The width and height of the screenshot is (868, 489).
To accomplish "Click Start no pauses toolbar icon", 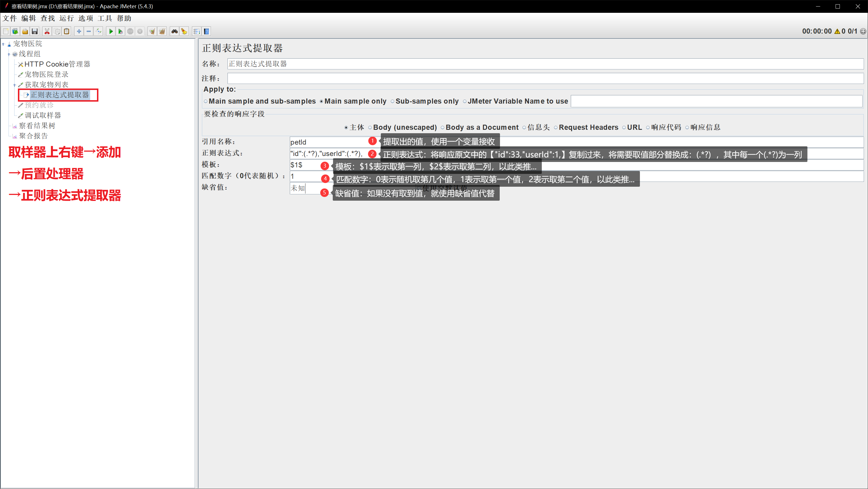I will click(120, 31).
